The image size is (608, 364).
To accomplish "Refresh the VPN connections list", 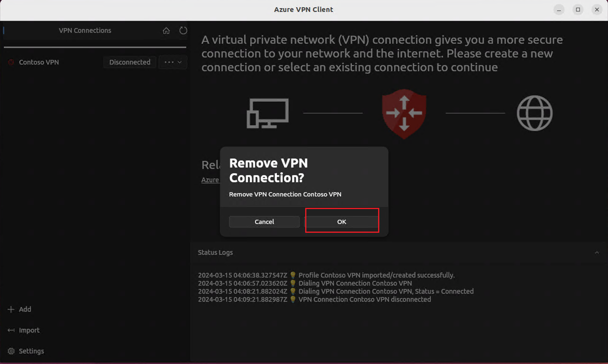I will (x=183, y=30).
